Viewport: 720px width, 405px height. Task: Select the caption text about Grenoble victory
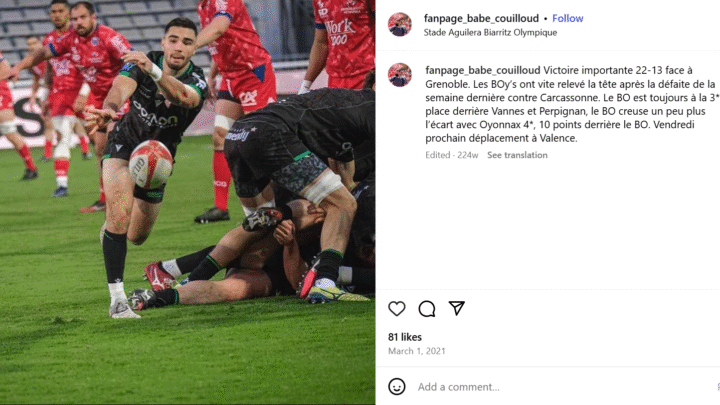point(571,104)
